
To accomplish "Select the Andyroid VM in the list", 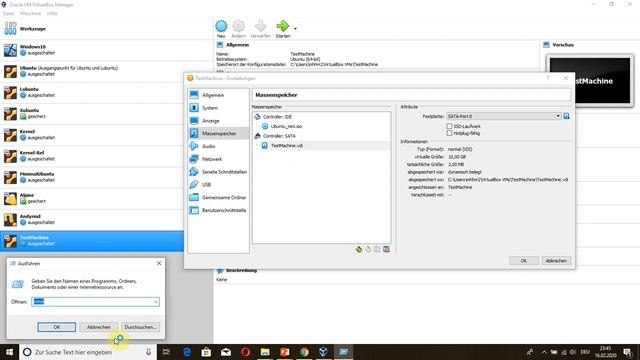I will (x=92, y=220).
